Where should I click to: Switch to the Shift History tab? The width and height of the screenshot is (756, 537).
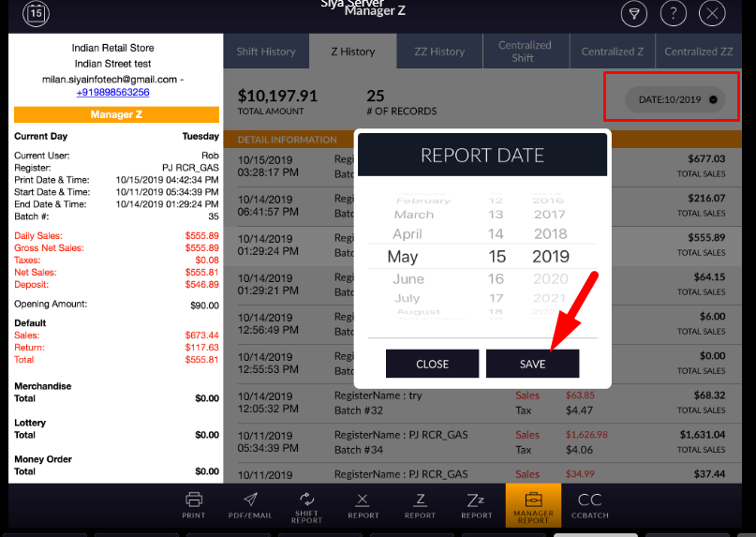pos(266,52)
